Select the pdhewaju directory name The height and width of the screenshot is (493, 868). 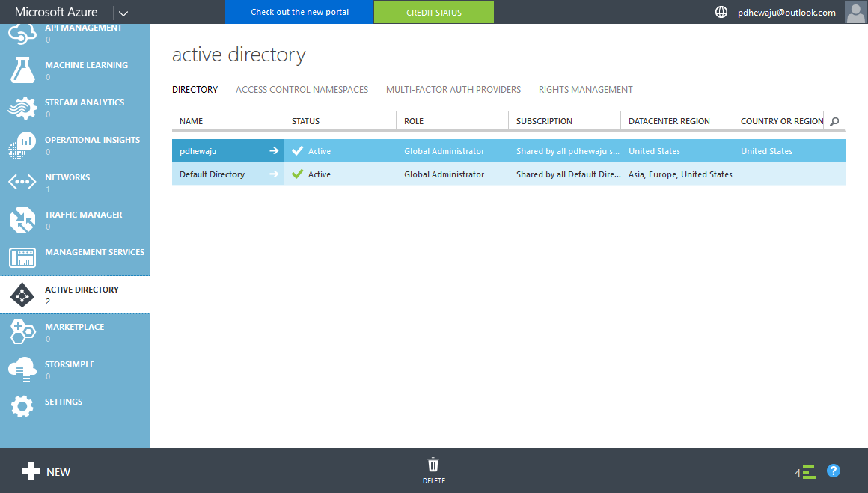198,151
